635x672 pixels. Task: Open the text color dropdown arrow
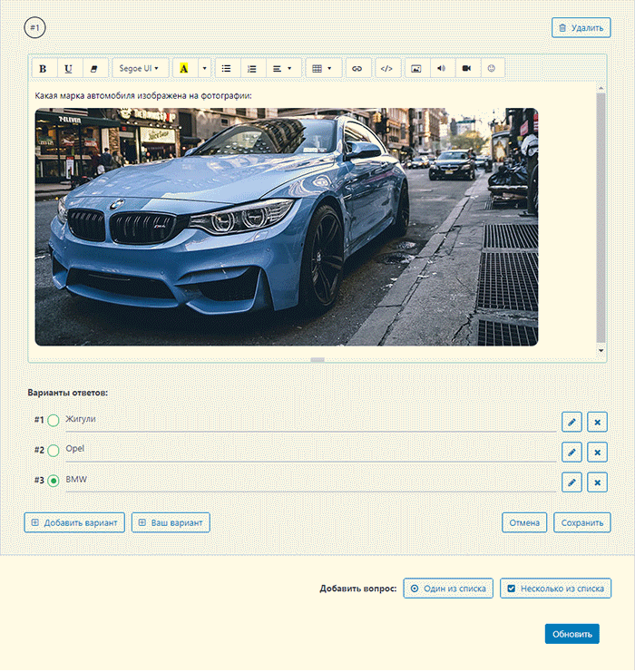pos(204,69)
